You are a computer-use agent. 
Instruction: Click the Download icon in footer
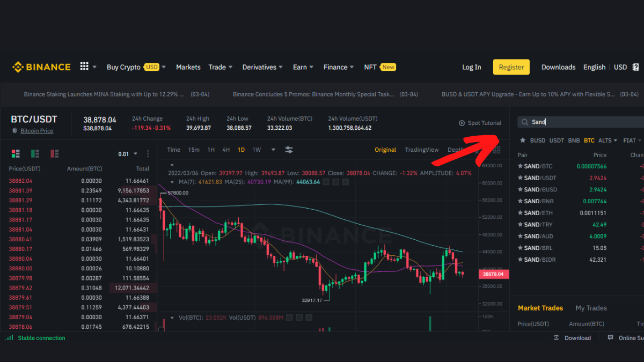[557, 338]
